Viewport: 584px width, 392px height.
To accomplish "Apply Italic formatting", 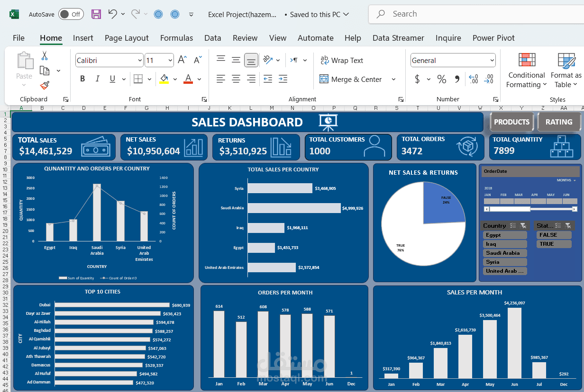I will coord(98,79).
